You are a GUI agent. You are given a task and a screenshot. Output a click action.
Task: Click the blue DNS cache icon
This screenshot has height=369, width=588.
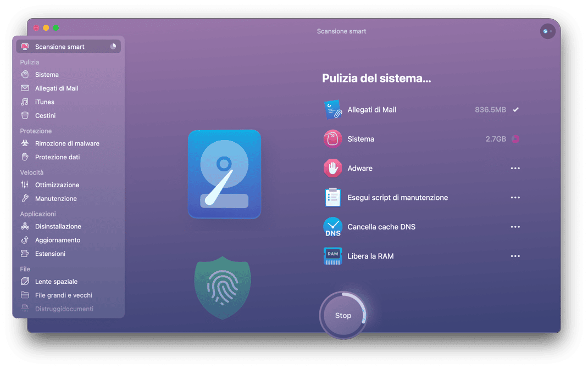332,227
